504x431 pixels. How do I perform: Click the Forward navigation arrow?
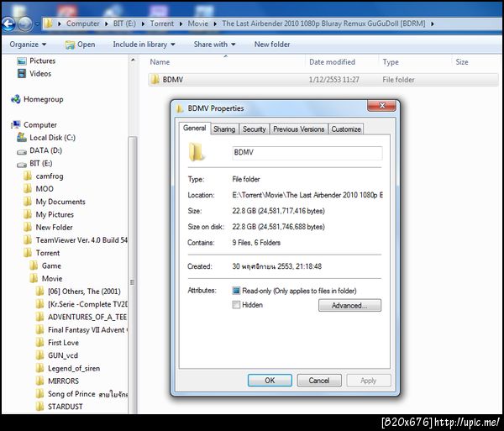(25, 24)
